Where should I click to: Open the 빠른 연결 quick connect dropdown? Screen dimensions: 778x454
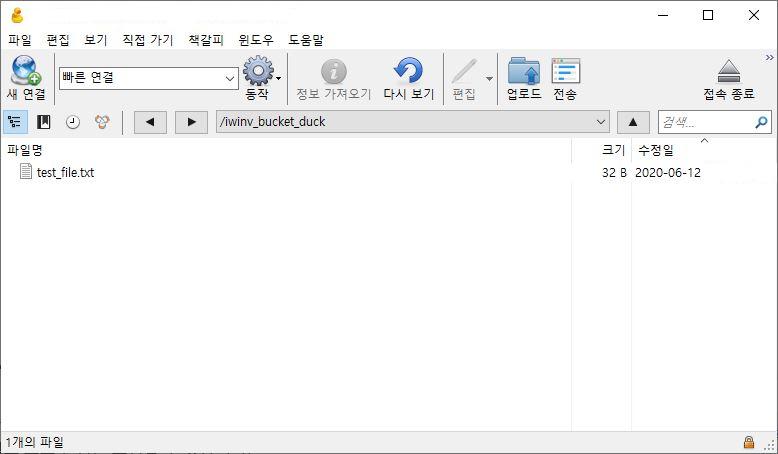pos(230,78)
